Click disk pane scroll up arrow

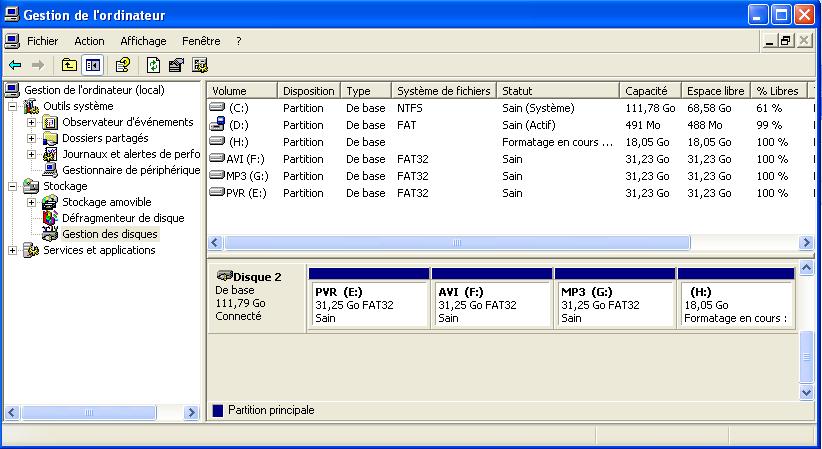coord(806,268)
